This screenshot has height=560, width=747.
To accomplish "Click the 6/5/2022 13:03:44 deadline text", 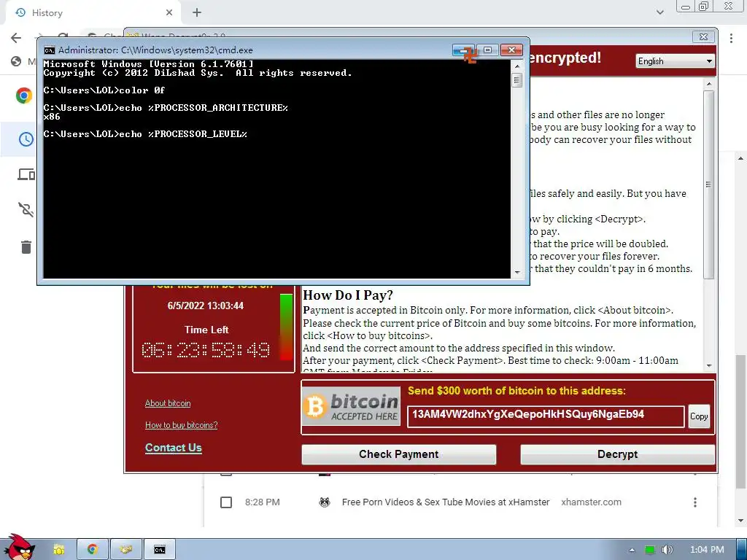I will [x=205, y=306].
